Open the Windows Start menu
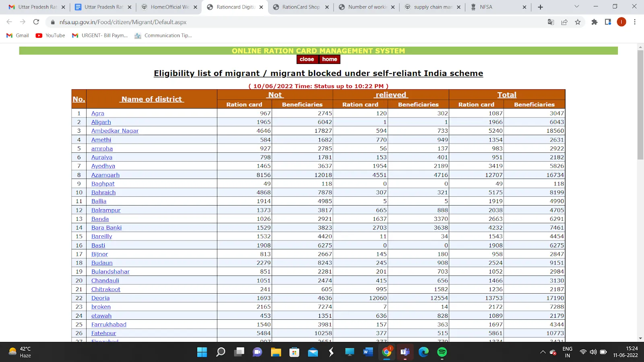This screenshot has height=362, width=644. click(202, 352)
